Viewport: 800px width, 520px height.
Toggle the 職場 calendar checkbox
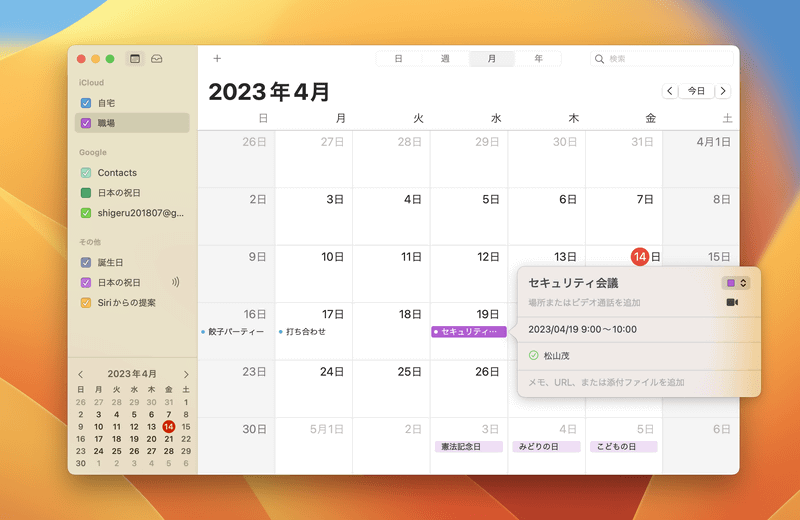[86, 123]
